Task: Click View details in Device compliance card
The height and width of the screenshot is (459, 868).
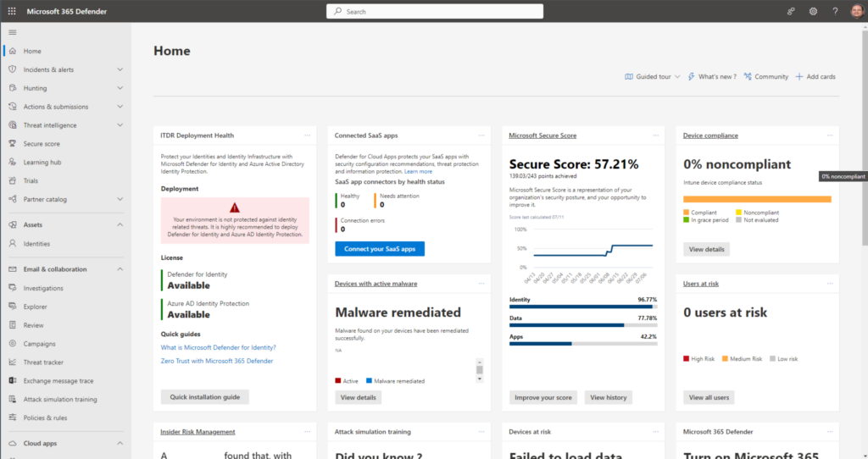Action: pyautogui.click(x=706, y=249)
